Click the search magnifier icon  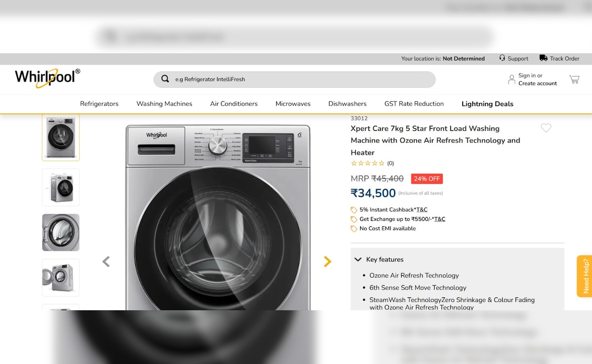165,79
